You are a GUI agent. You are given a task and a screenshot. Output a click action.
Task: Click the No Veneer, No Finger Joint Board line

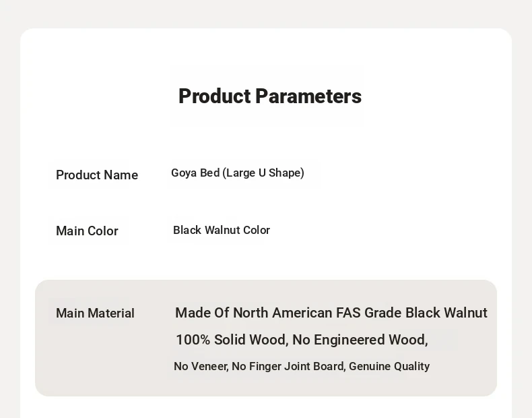[x=302, y=366]
